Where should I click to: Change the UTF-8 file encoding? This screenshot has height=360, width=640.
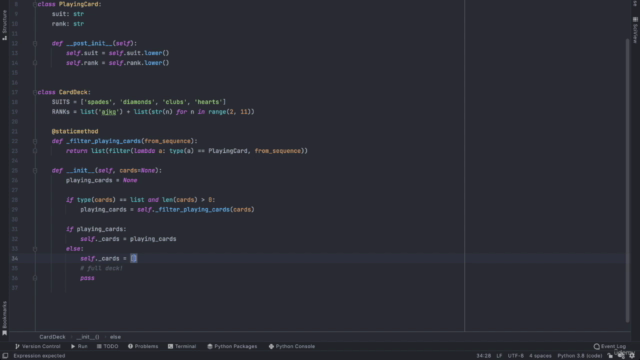click(x=516, y=356)
